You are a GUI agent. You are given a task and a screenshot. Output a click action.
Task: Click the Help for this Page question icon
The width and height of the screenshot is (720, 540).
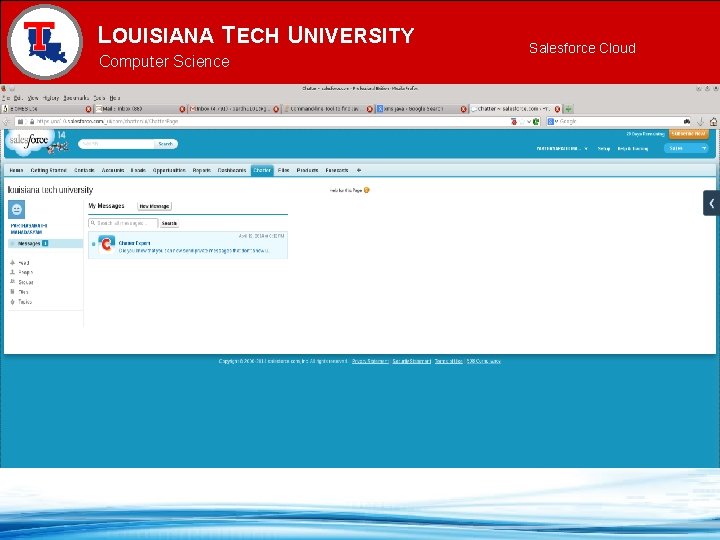[366, 190]
